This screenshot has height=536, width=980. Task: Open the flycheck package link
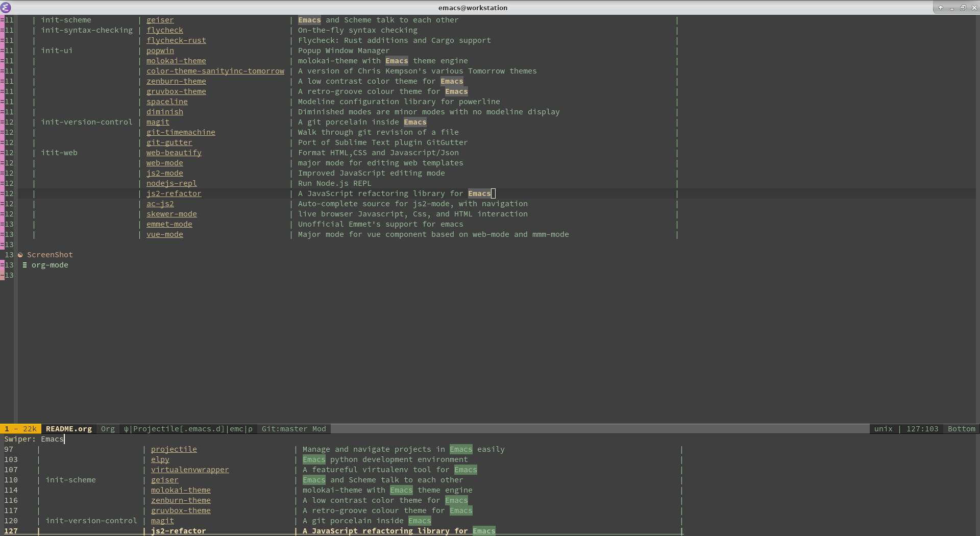click(x=165, y=30)
